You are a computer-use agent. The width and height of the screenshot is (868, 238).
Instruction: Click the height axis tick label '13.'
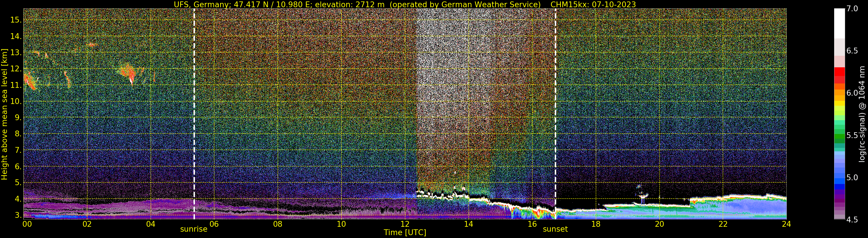point(16,53)
